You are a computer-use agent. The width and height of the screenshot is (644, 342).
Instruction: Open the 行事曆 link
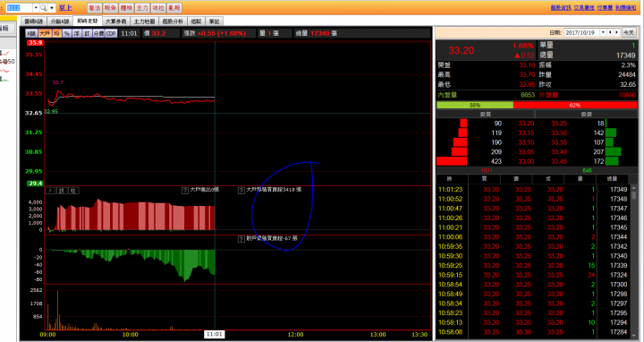click(605, 7)
